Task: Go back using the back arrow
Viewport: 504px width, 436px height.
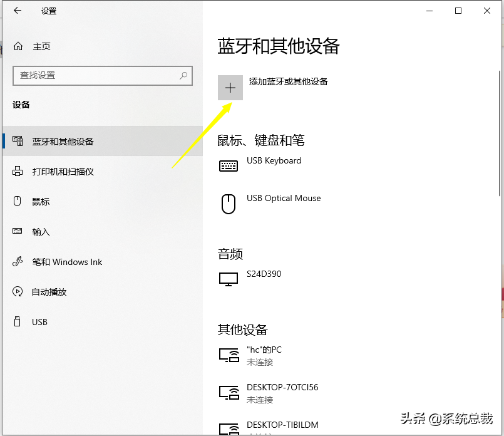Action: 17,11
